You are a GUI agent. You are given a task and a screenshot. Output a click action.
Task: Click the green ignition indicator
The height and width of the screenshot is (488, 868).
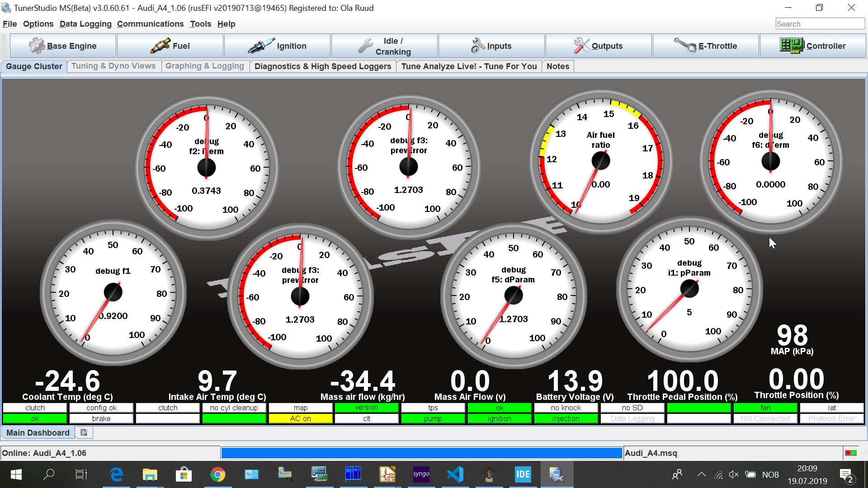click(500, 418)
